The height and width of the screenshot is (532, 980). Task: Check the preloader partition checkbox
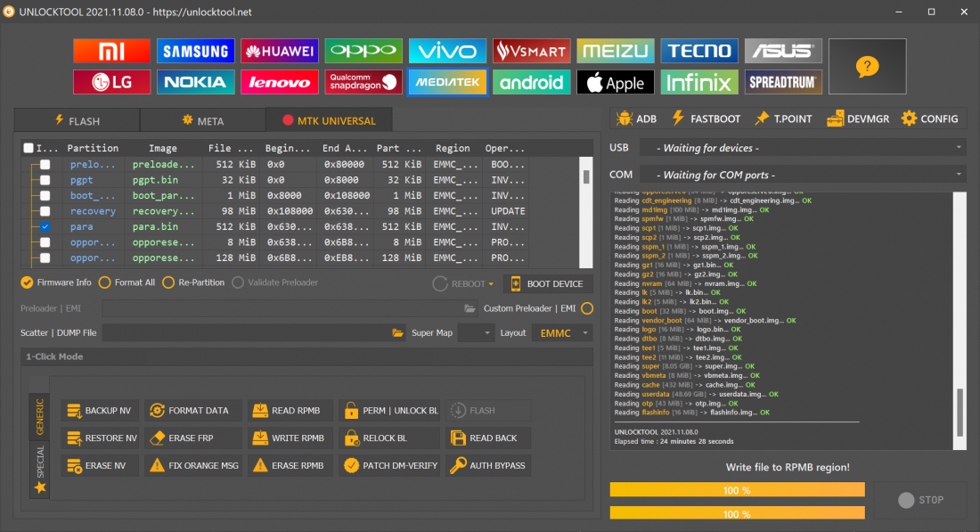(45, 165)
